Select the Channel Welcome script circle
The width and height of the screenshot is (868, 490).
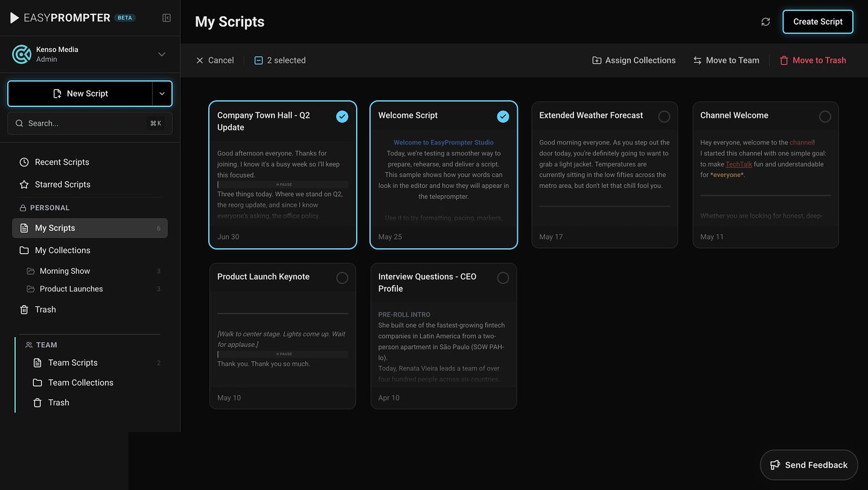(825, 116)
